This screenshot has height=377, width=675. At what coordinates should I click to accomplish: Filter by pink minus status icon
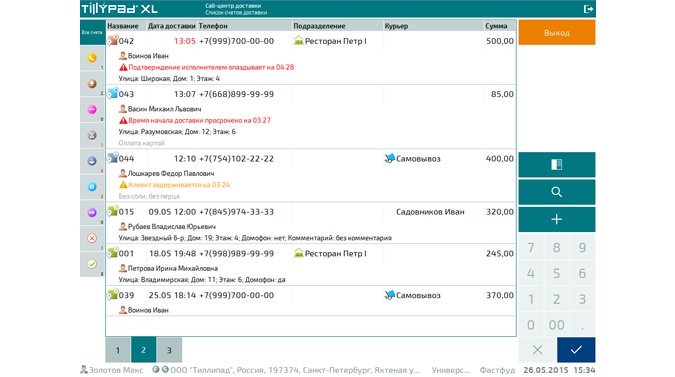click(x=92, y=110)
